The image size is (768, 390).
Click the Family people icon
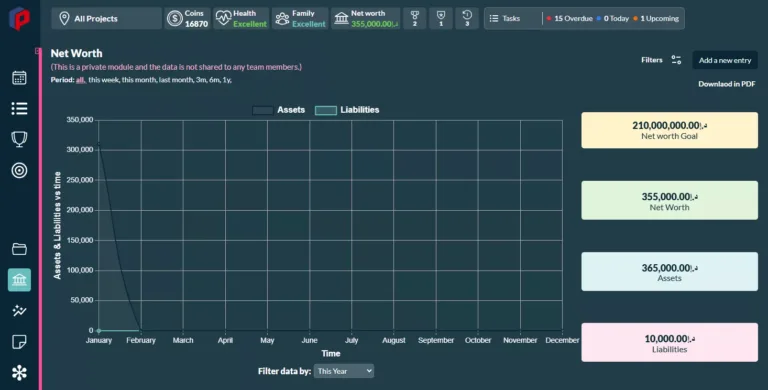(282, 19)
